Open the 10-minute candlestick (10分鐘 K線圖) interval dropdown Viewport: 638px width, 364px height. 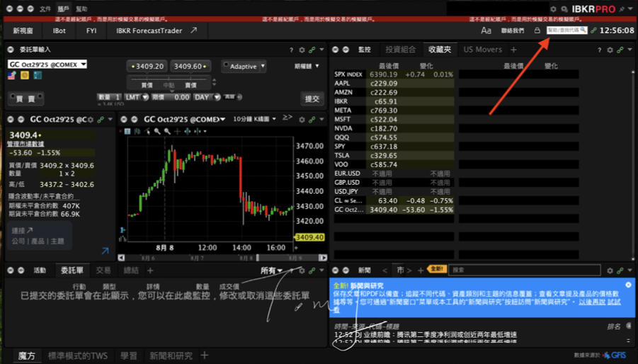(255, 119)
